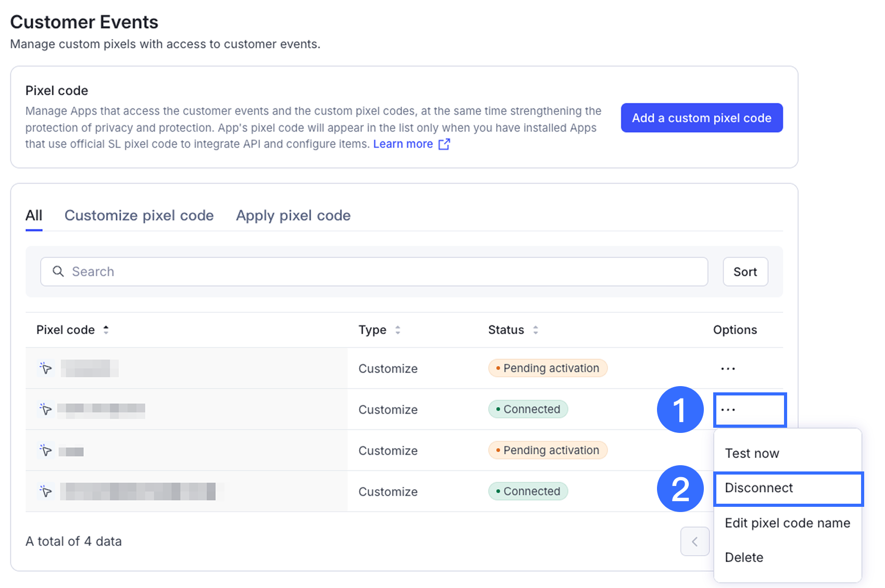Sort by the Pixel code column arrows
Screen dimensions: 885x588
point(106,330)
